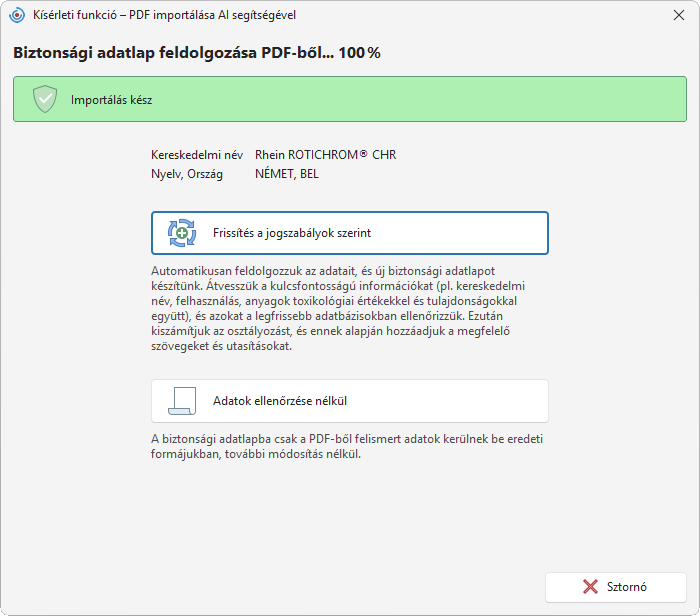Click the application logo in title bar
The height and width of the screenshot is (616, 700).
17,15
